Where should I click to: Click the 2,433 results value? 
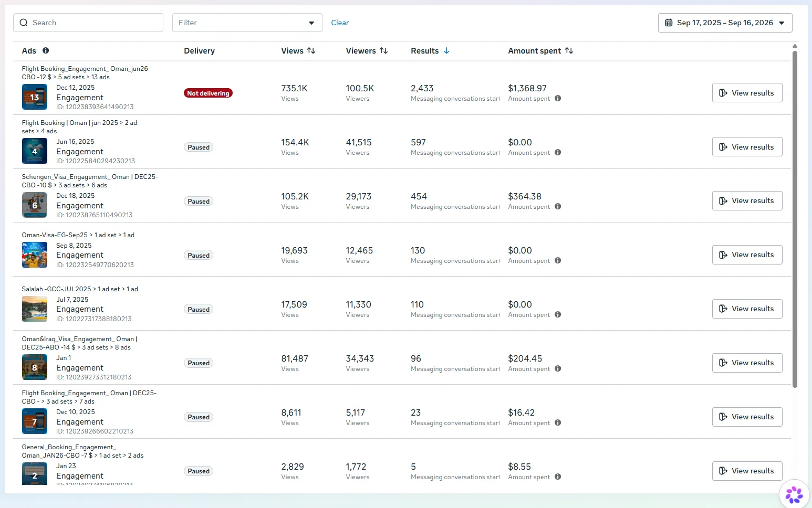click(x=422, y=88)
